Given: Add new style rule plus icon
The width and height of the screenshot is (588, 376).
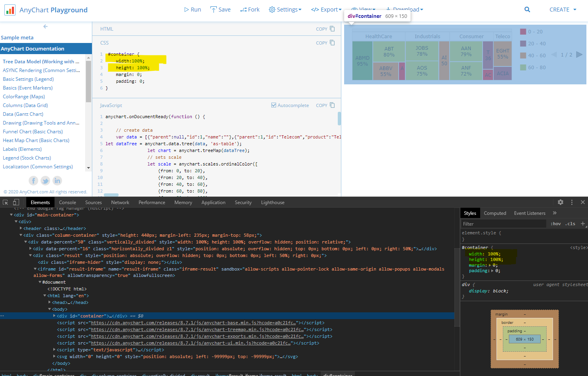Looking at the screenshot, I should point(583,224).
